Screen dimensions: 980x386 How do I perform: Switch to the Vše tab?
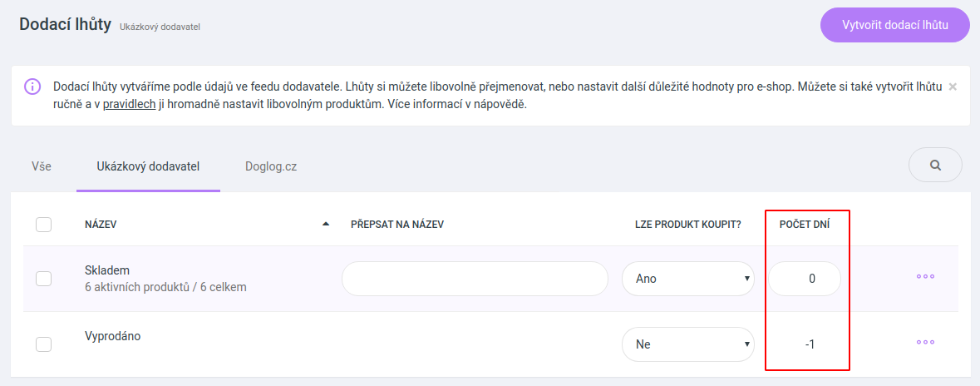click(42, 167)
